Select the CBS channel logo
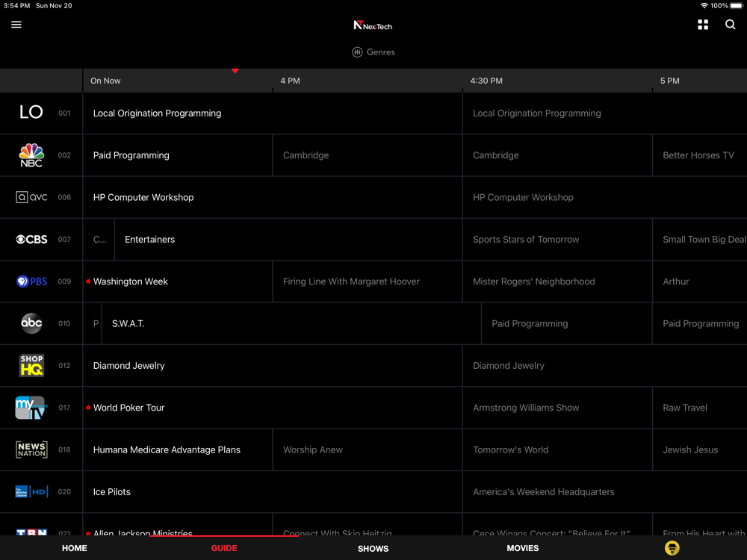The height and width of the screenshot is (560, 747). [31, 240]
